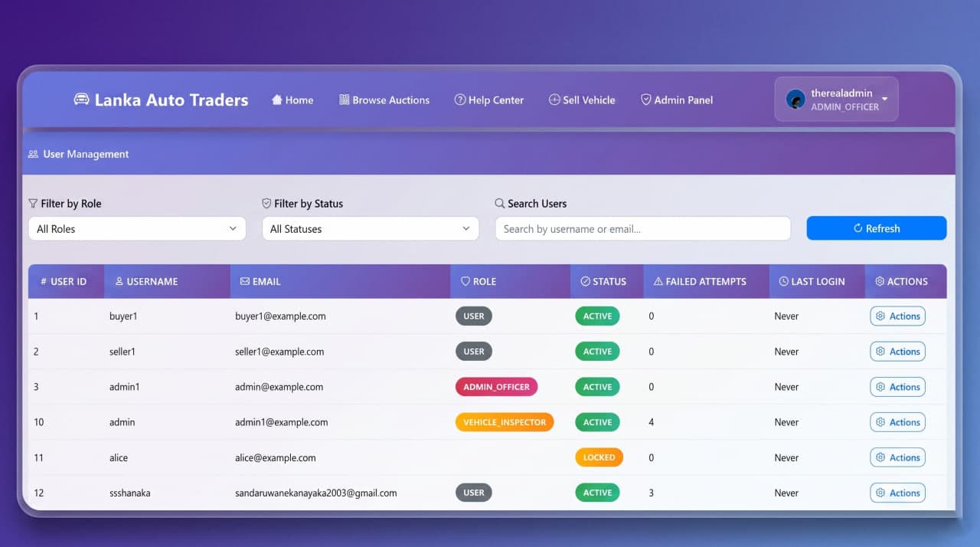Click the Search Users magnifier icon
The width and height of the screenshot is (980, 547).
click(x=500, y=204)
